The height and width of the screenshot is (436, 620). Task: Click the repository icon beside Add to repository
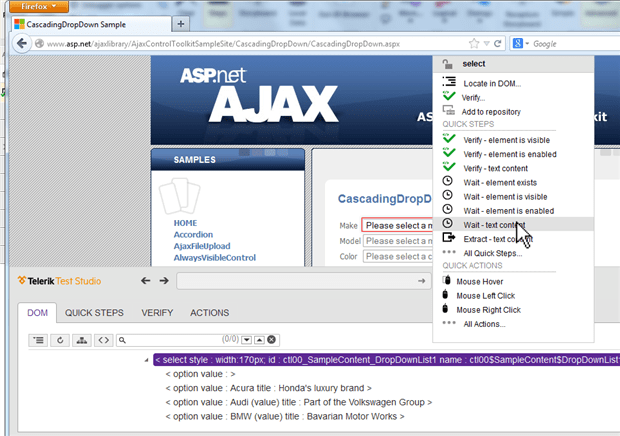pos(449,110)
